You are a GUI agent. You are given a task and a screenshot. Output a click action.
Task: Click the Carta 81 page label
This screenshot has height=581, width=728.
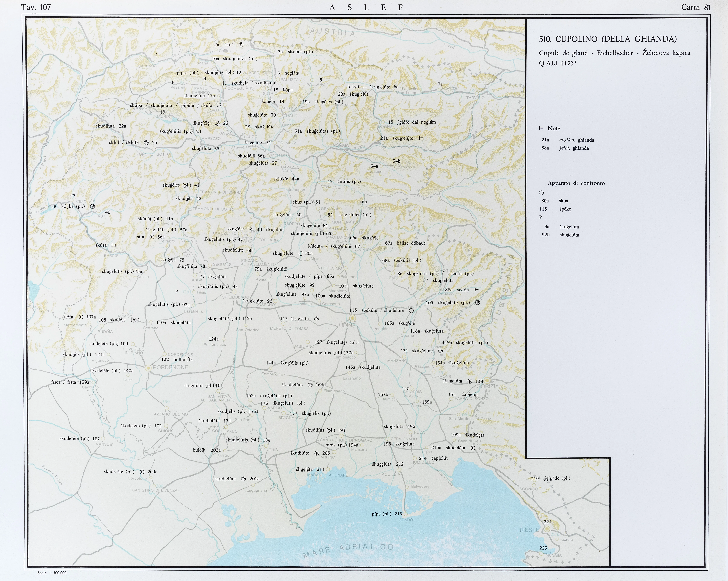696,7
